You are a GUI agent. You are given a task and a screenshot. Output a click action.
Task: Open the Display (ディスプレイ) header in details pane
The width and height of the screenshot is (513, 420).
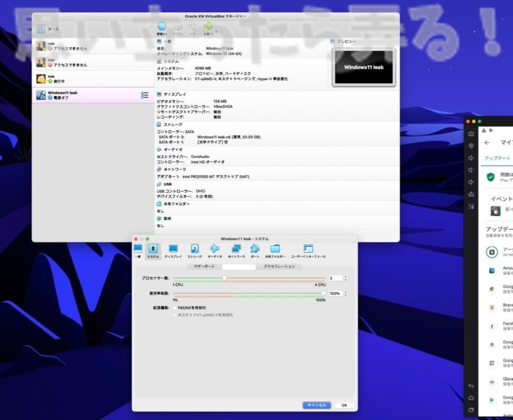(x=171, y=94)
